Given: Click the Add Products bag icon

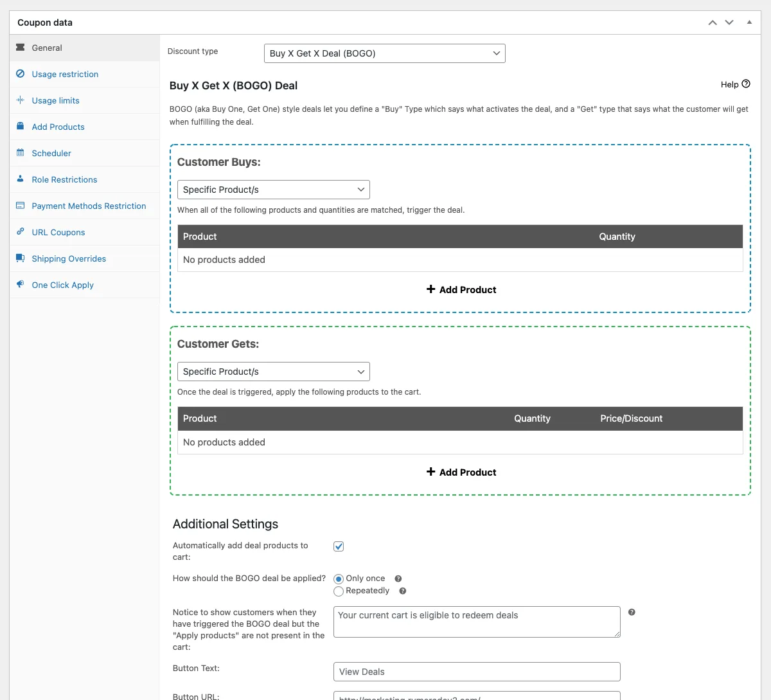Looking at the screenshot, I should [x=21, y=127].
